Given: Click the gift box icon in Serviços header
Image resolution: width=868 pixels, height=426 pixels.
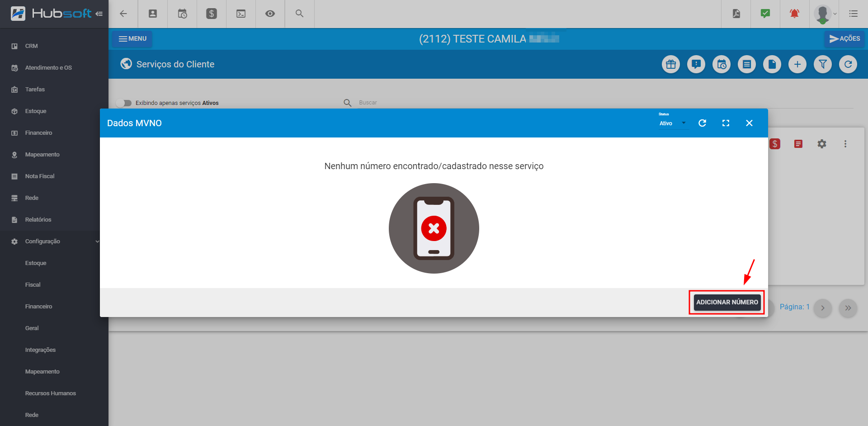Looking at the screenshot, I should 671,64.
